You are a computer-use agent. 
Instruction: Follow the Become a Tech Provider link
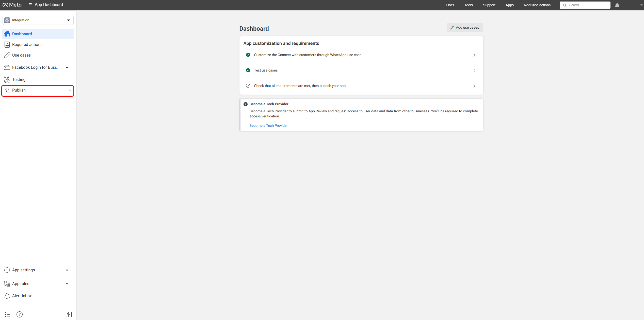click(x=268, y=126)
